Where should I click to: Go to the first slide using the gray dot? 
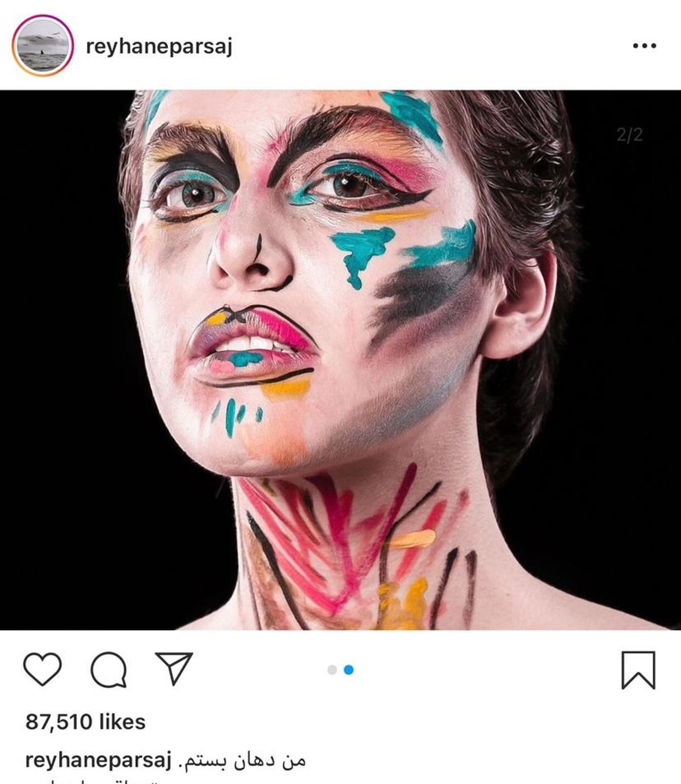coord(333,670)
